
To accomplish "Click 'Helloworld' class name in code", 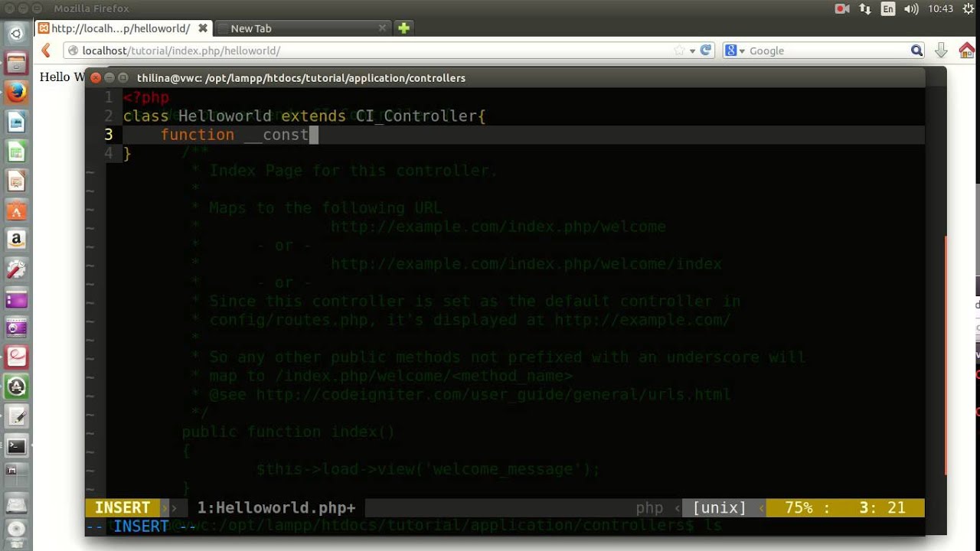I will [x=224, y=116].
